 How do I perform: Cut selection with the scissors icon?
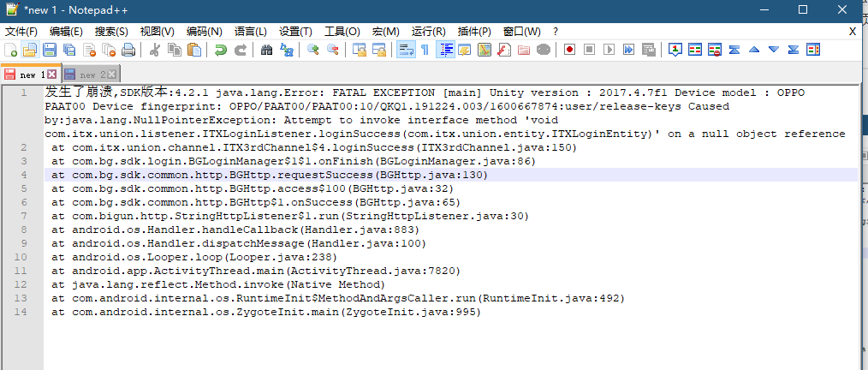[x=154, y=50]
